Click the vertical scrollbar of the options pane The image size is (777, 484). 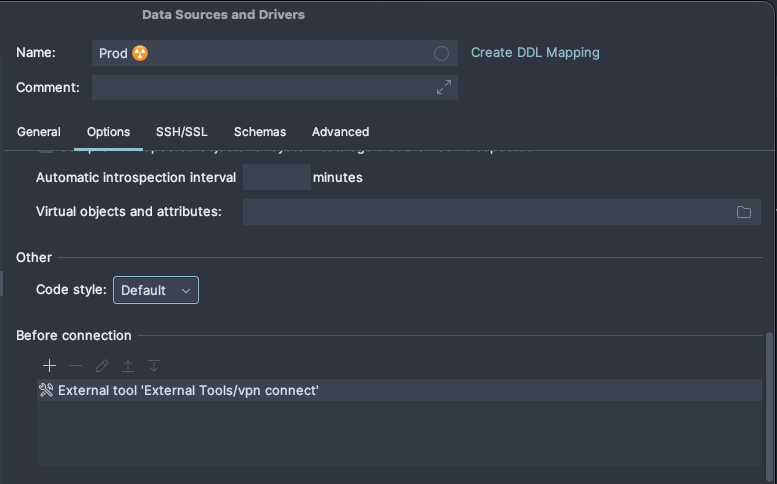(769, 406)
